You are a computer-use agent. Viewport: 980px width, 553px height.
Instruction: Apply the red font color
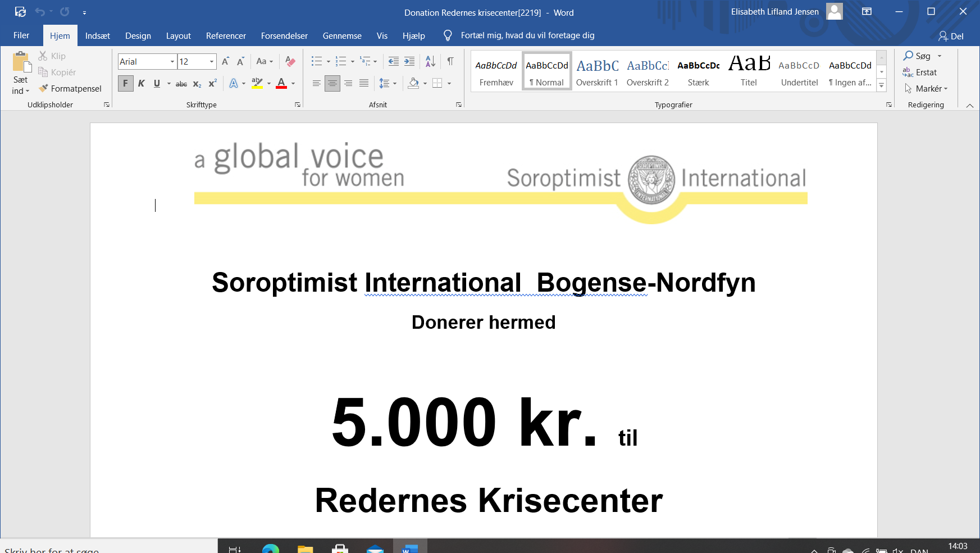[281, 84]
